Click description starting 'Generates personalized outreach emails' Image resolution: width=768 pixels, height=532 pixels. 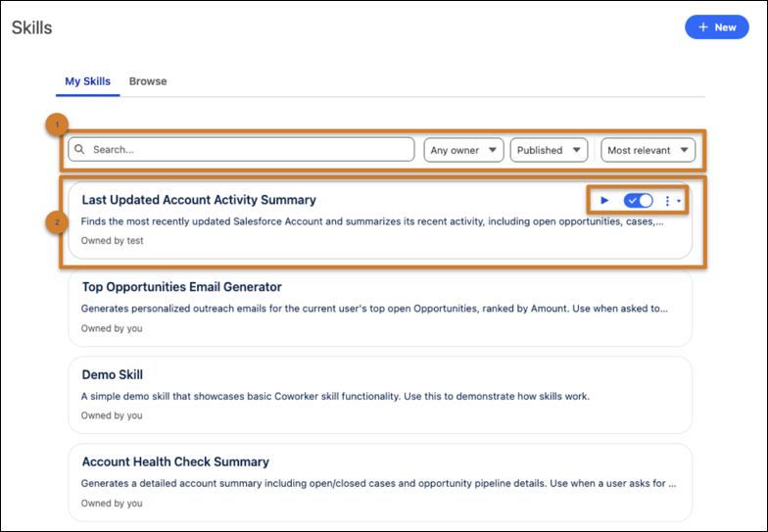(374, 309)
